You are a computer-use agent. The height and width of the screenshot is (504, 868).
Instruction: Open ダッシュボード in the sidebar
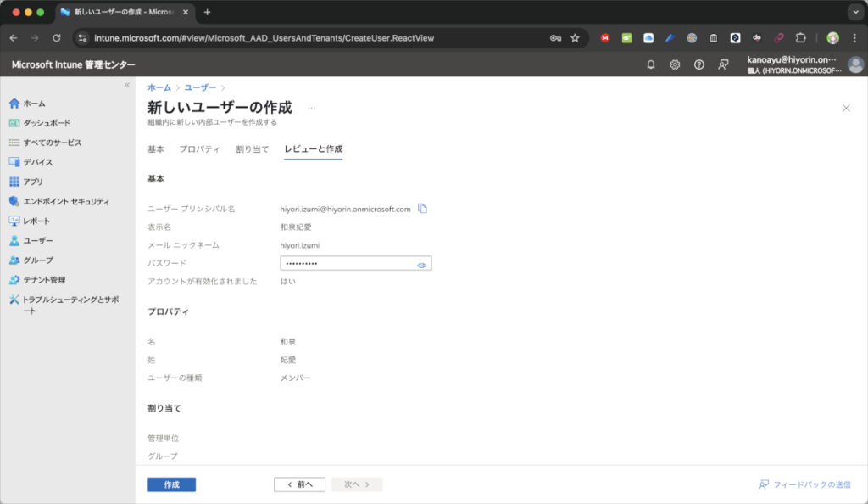[x=40, y=123]
